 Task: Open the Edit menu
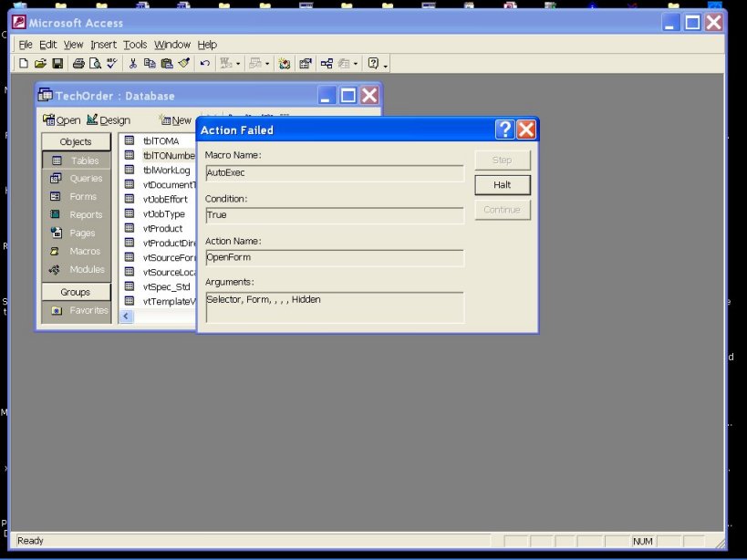[47, 45]
